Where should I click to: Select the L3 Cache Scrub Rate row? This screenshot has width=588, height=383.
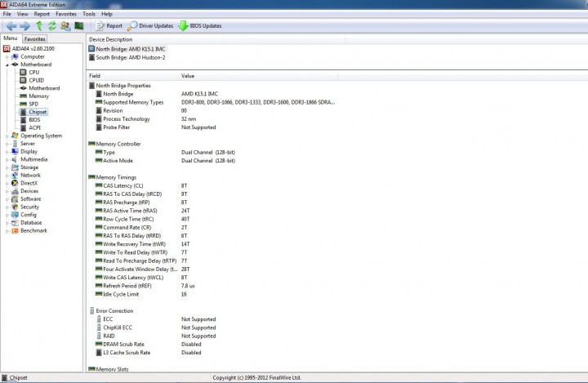(x=149, y=353)
